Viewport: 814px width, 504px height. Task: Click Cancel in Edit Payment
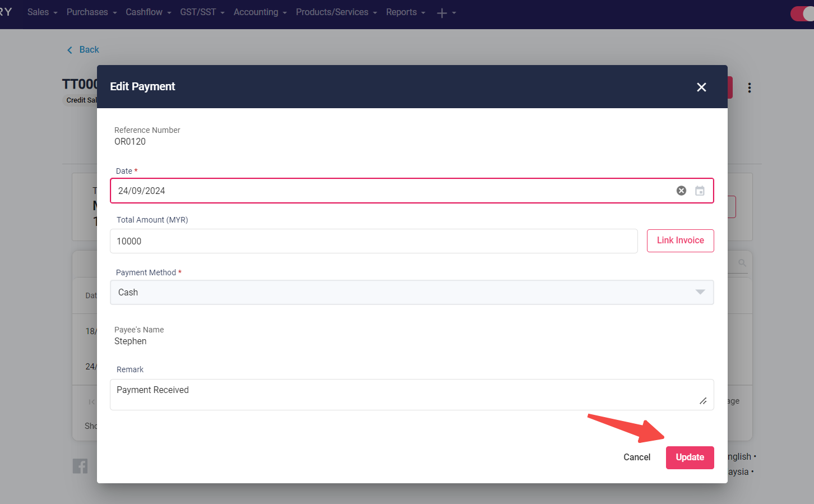click(637, 457)
